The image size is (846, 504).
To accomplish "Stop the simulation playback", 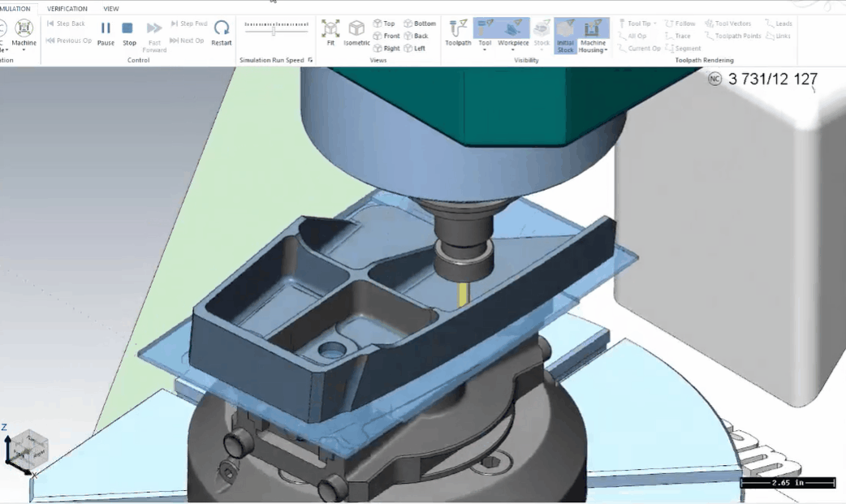I will (128, 32).
